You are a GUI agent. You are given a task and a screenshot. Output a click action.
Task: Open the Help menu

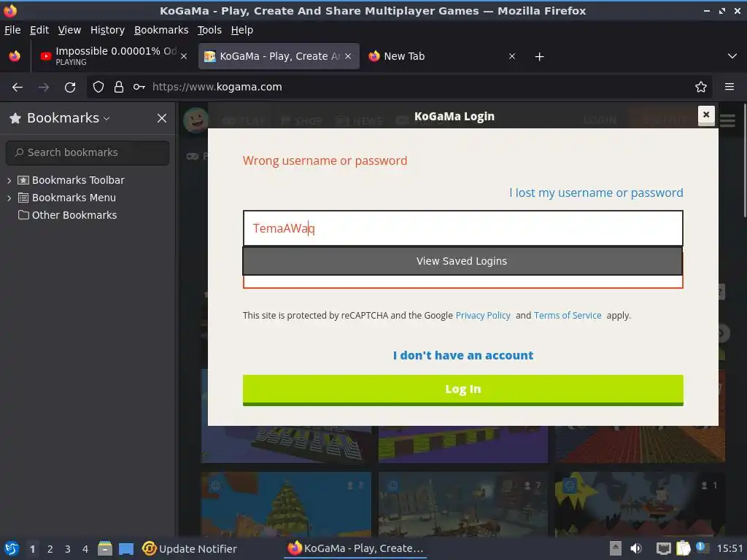(x=242, y=30)
